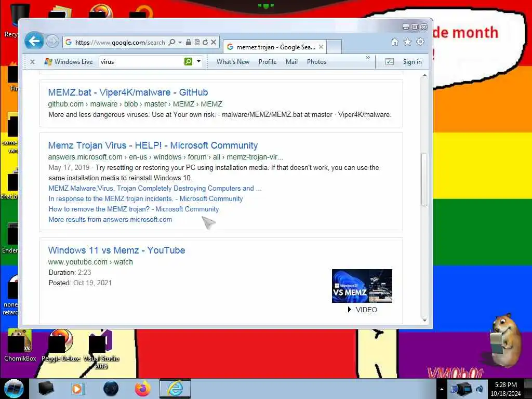Click the Windows Live search box containing 'virus'
532x399 pixels.
[x=141, y=62]
